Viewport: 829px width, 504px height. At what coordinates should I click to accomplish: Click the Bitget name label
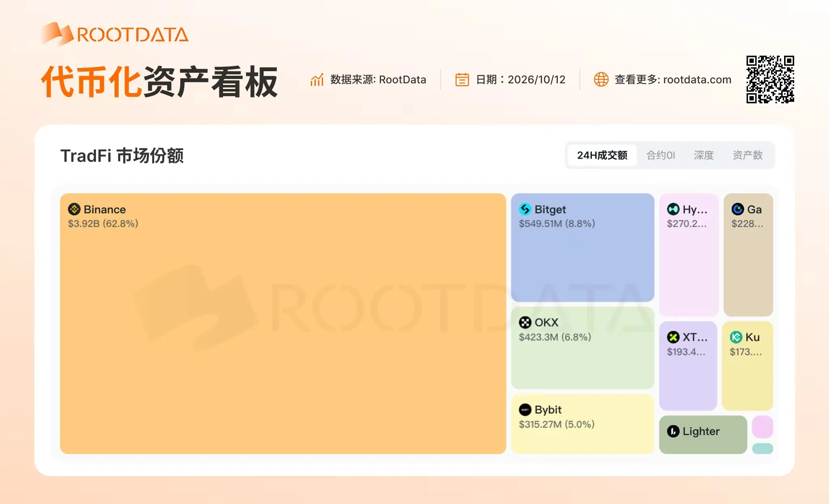551,210
